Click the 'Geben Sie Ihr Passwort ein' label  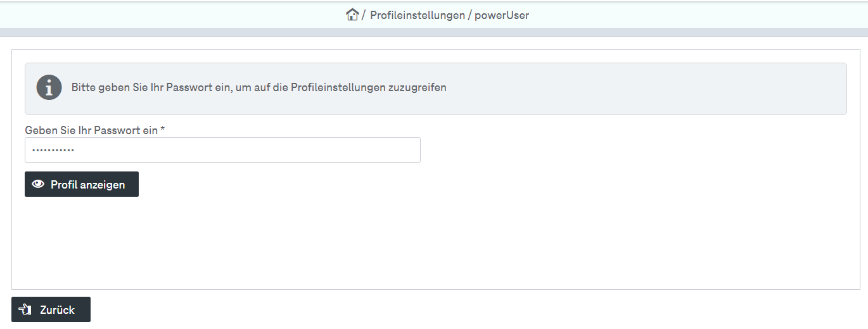click(x=94, y=130)
